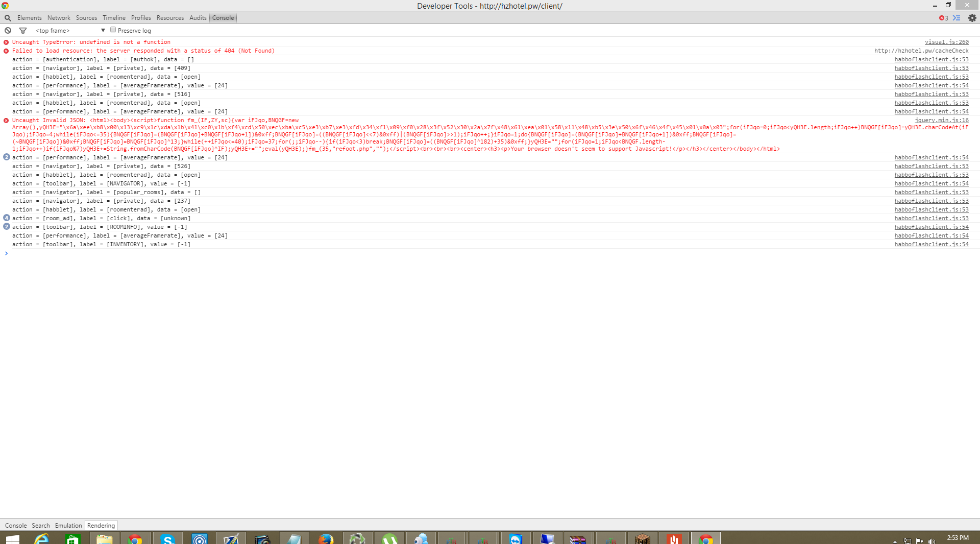Click the red error count indicator
The image size is (980, 544).
point(943,18)
